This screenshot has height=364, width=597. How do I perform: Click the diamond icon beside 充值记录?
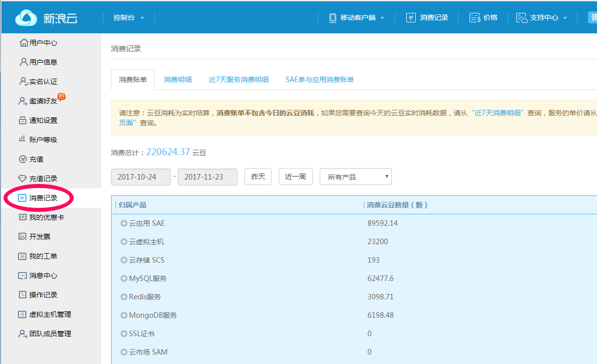pyautogui.click(x=22, y=179)
